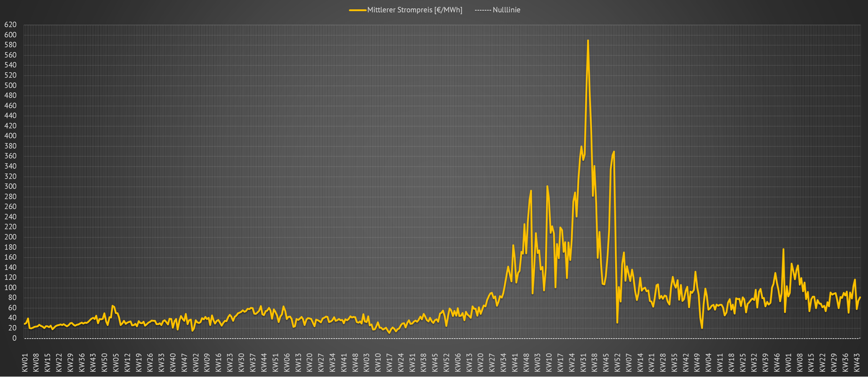This screenshot has width=868, height=377.
Task: Select the y-axis value 500
Action: [x=10, y=86]
